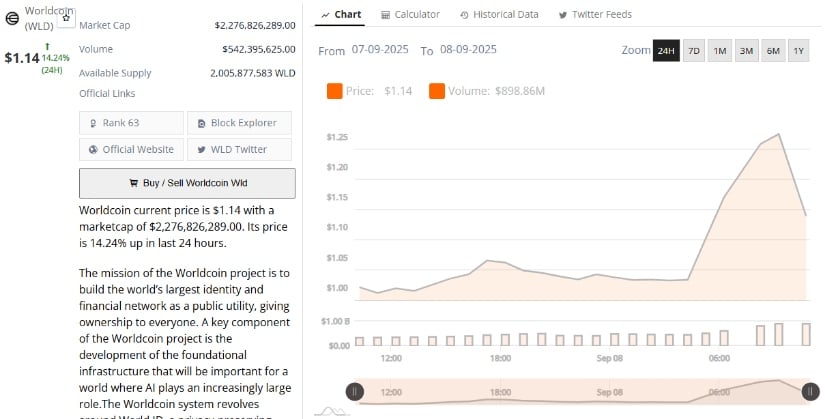Open the WLD Twitter link
The width and height of the screenshot is (825, 419).
(239, 149)
